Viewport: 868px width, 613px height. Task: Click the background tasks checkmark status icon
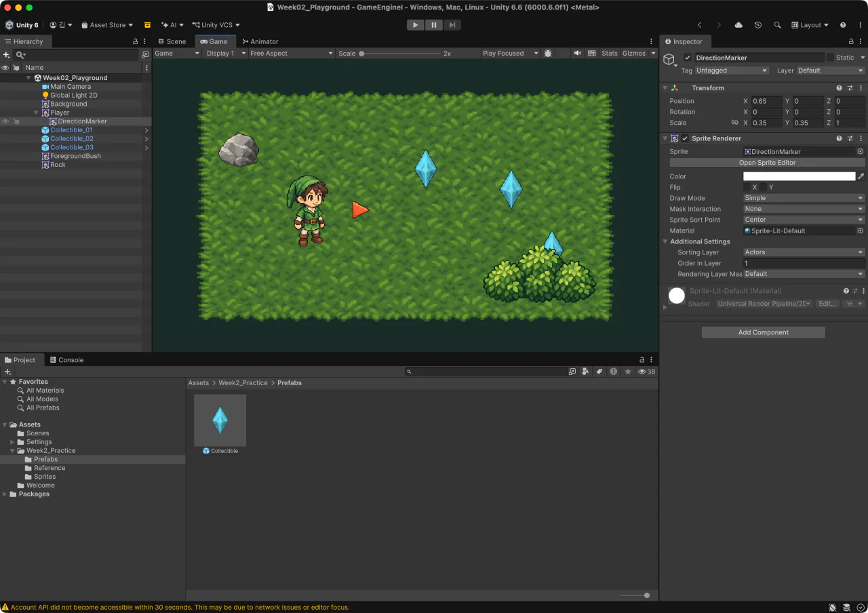(861, 607)
